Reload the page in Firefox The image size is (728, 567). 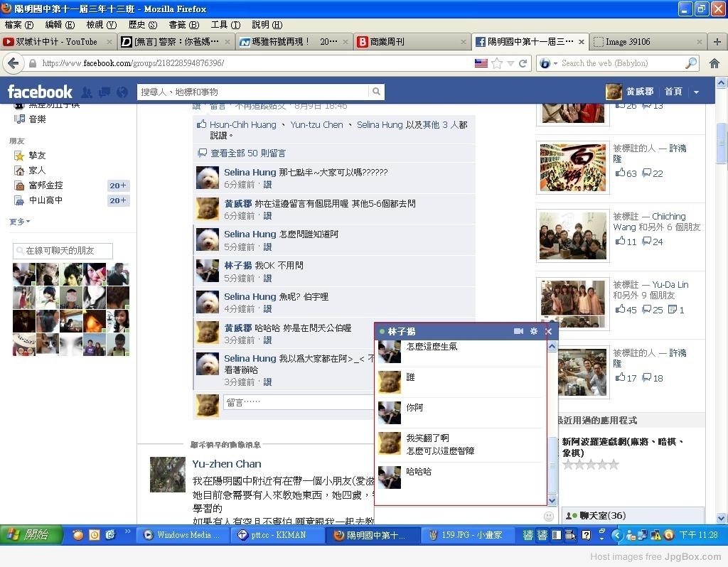(523, 63)
